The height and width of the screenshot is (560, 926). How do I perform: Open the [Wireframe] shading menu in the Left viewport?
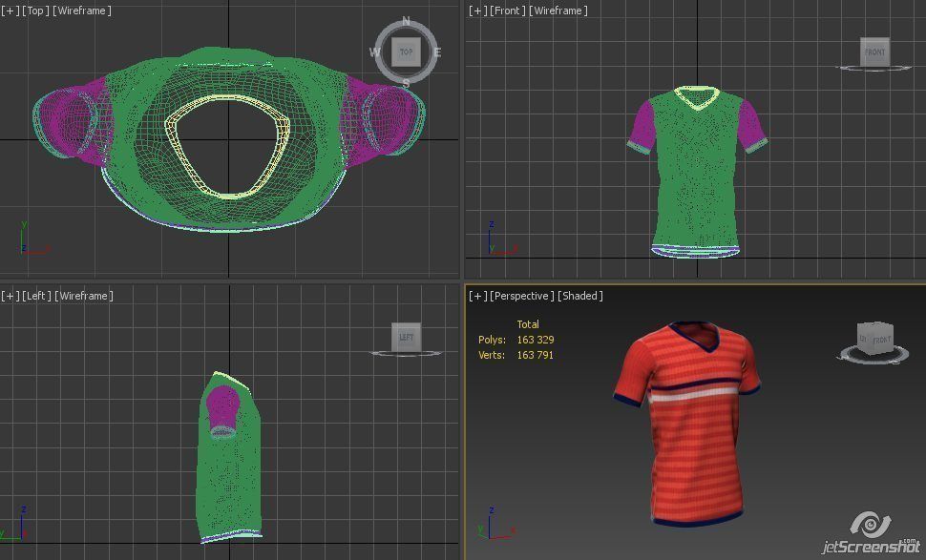click(x=83, y=296)
